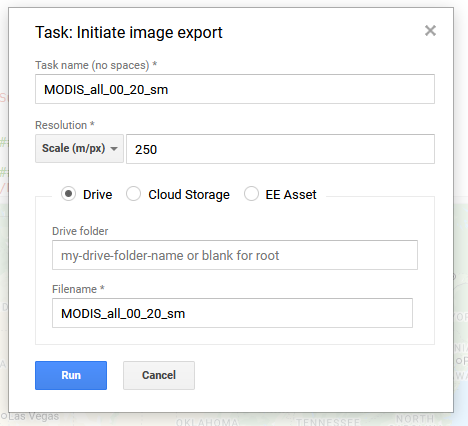Image resolution: width=468 pixels, height=426 pixels.
Task: Click the Task name input field
Action: 235,89
